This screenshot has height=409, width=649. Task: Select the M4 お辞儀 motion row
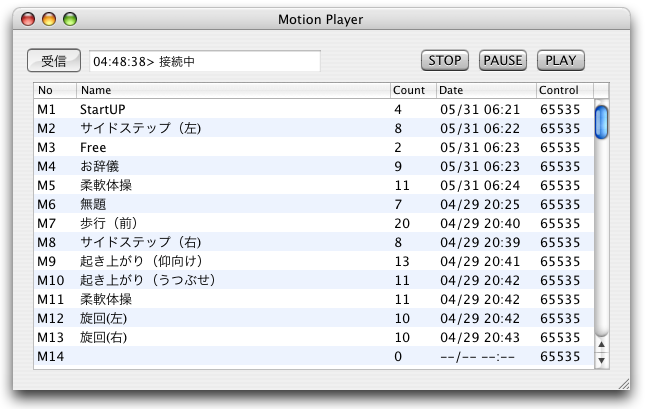(x=314, y=166)
